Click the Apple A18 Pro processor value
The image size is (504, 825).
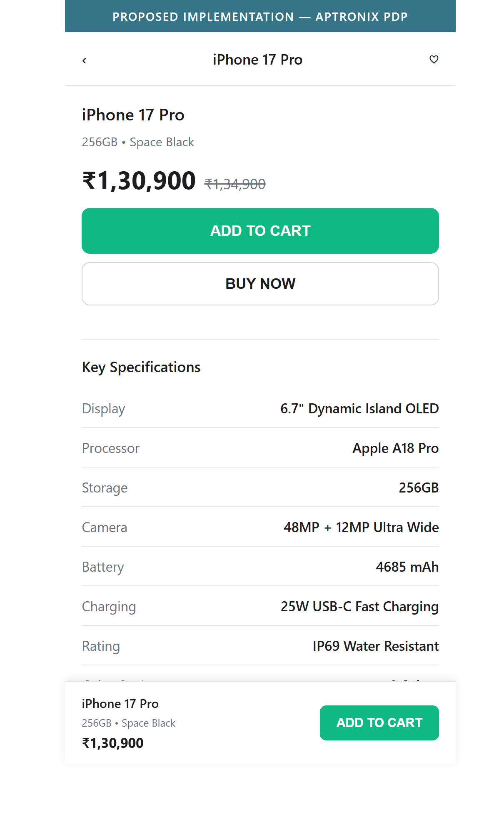(396, 448)
